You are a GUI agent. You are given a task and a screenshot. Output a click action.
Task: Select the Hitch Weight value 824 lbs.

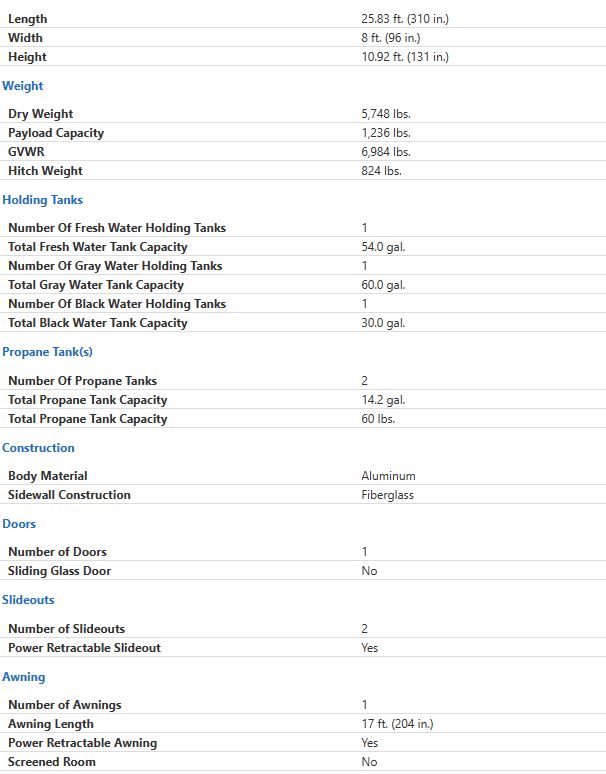coord(381,171)
